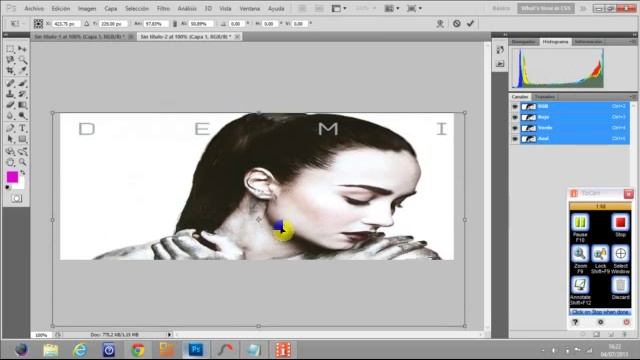Screen dimensions: 640x360
Task: Open the History collapsed panel icon
Action: 500,50
